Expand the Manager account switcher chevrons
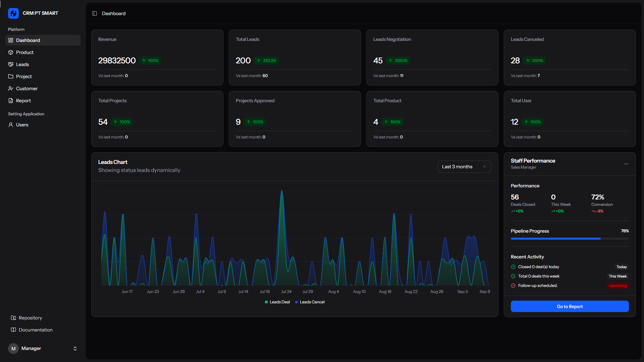Viewport: 644px width, 362px height. coord(75,349)
